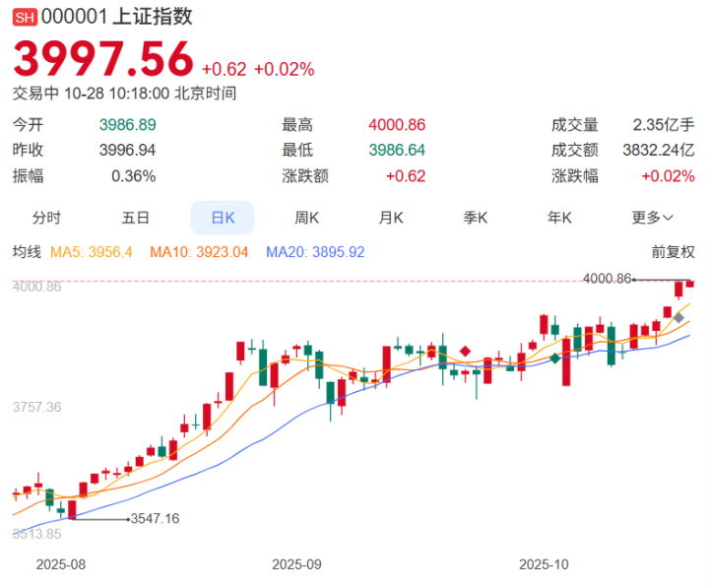The width and height of the screenshot is (709, 588).
Task: Click the 2025-09 date axis label
Action: (x=296, y=564)
